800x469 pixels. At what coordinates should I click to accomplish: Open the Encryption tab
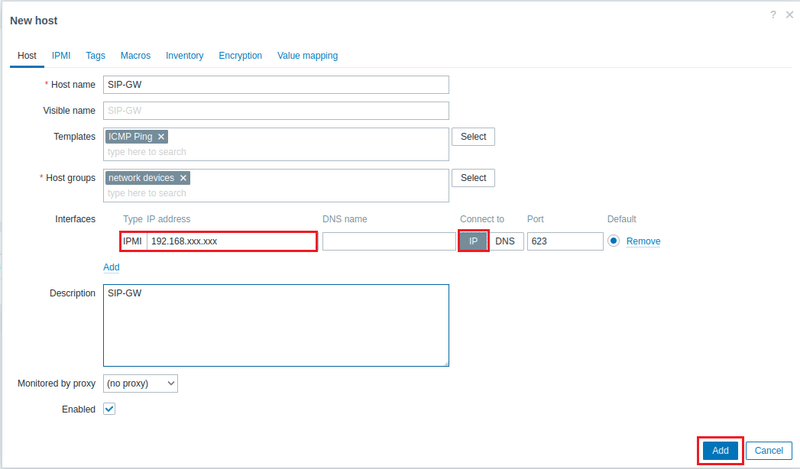[x=240, y=56]
